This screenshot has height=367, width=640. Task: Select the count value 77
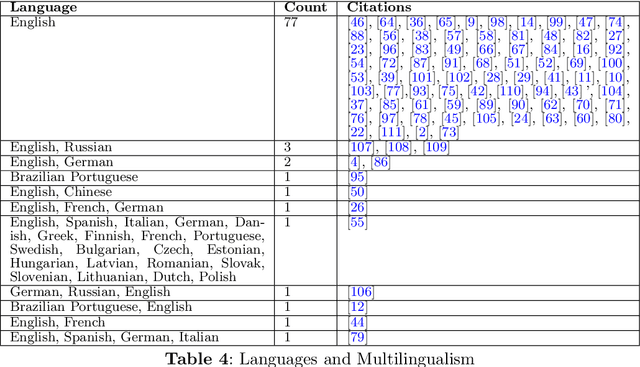pyautogui.click(x=291, y=22)
